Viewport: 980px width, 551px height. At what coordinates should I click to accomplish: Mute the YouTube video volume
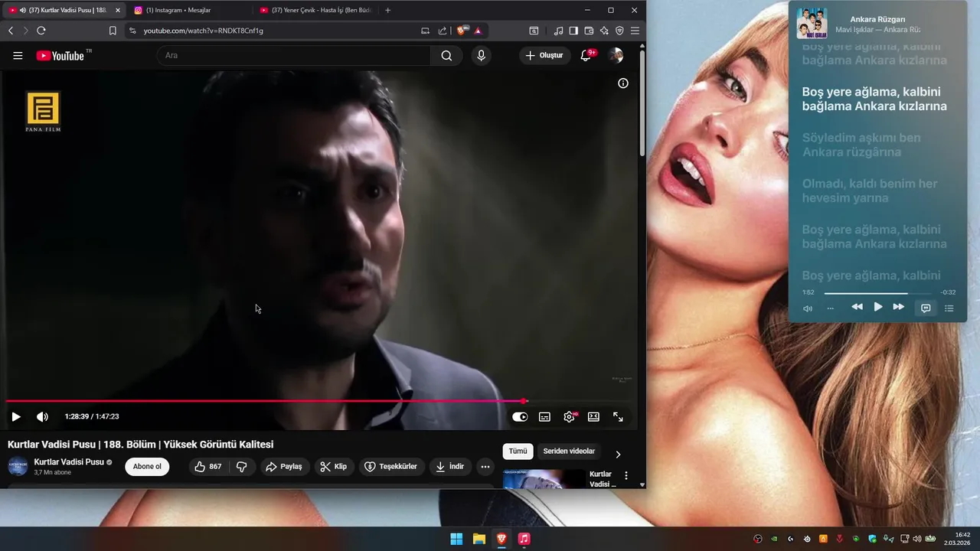tap(42, 416)
